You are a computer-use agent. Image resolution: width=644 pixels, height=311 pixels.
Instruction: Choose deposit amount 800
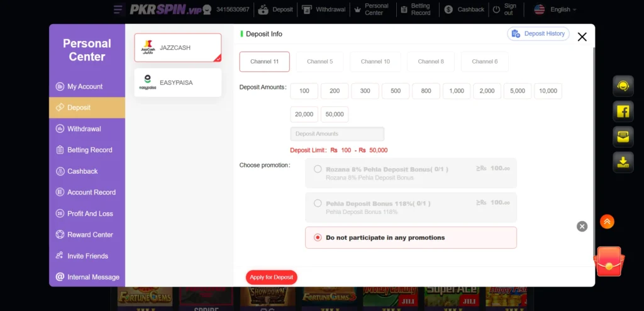pyautogui.click(x=426, y=91)
